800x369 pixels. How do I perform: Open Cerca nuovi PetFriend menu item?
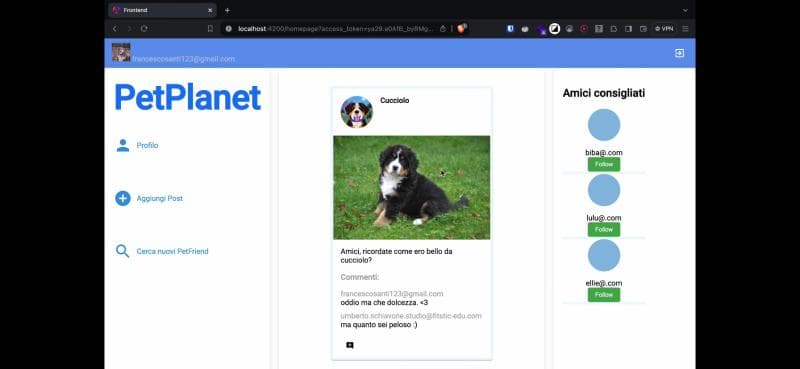point(172,251)
